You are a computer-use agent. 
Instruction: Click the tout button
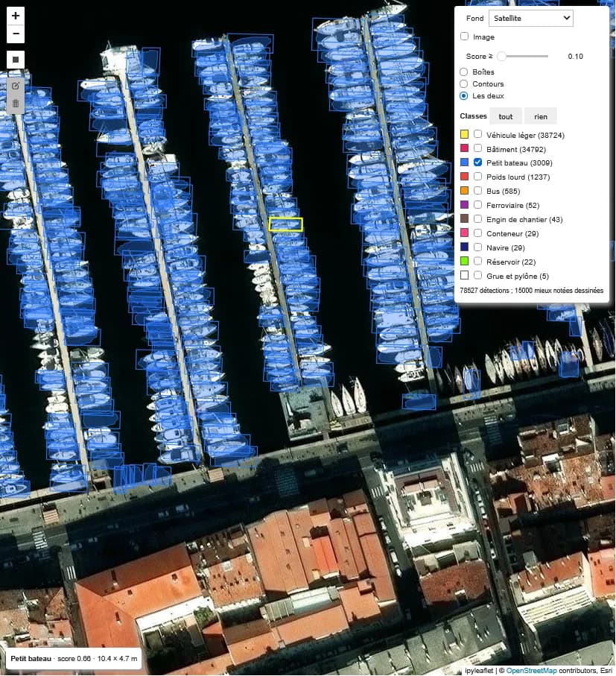tap(506, 116)
